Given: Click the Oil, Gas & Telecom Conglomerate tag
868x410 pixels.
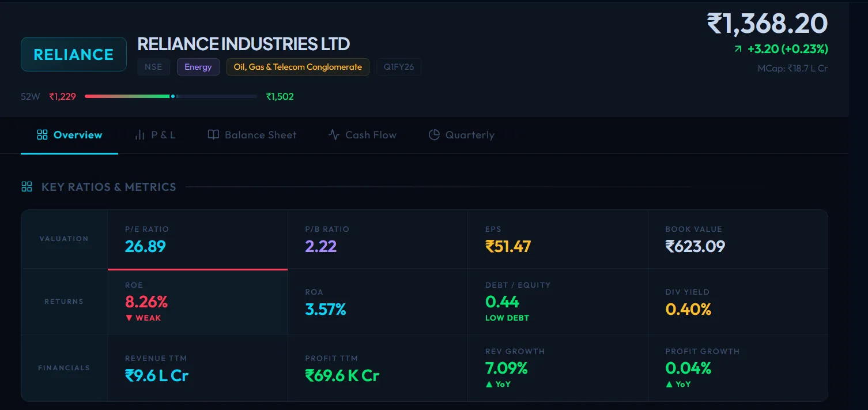Looking at the screenshot, I should 298,67.
